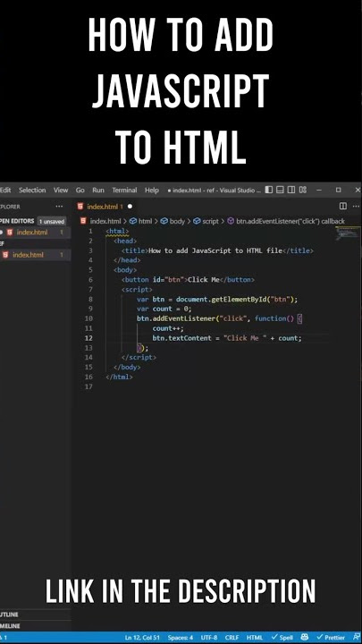Click the btn.textContent line of code
This screenshot has height=644, width=362.
point(227,338)
